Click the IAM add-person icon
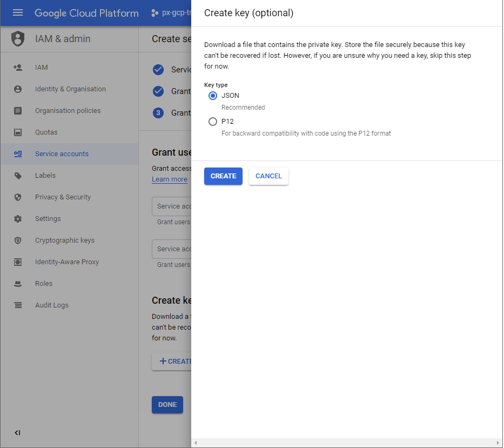Screen dimensions: 504x448 [18, 68]
